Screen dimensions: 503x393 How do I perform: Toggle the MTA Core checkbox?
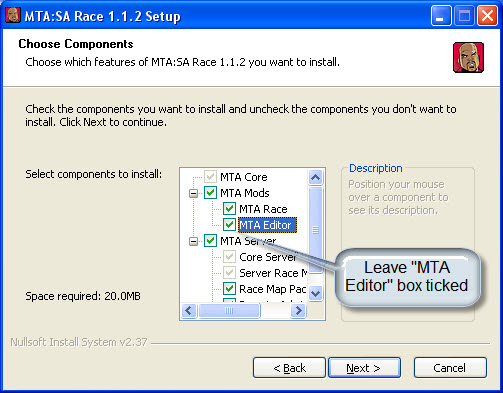click(210, 177)
